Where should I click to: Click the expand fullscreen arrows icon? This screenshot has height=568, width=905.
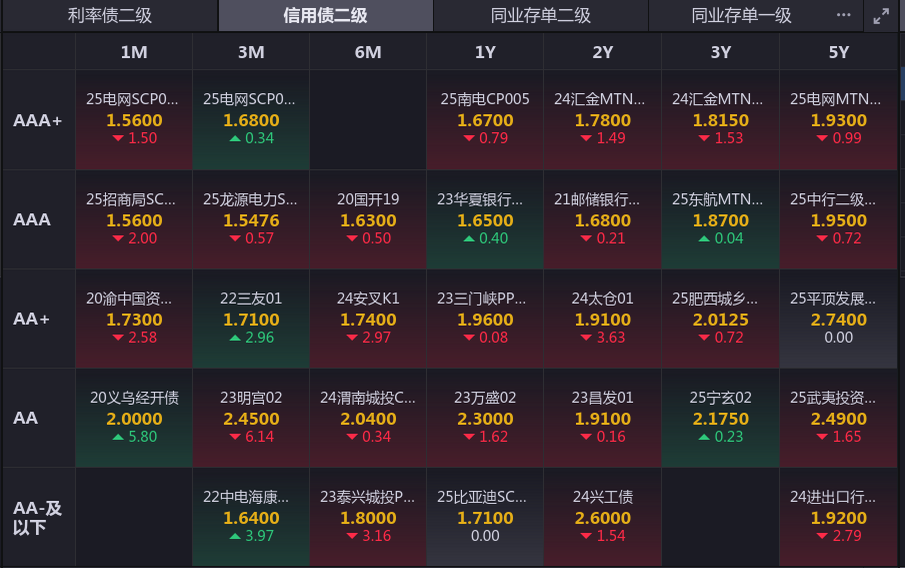click(881, 16)
